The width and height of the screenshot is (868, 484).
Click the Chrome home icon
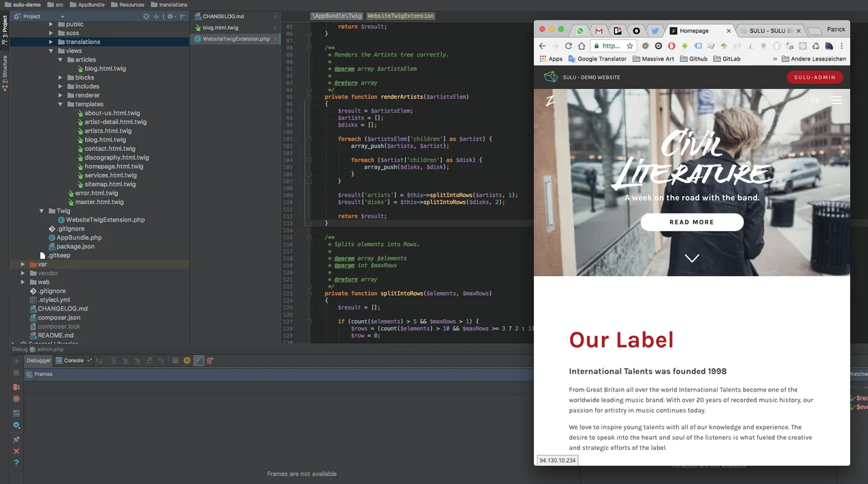tap(582, 46)
